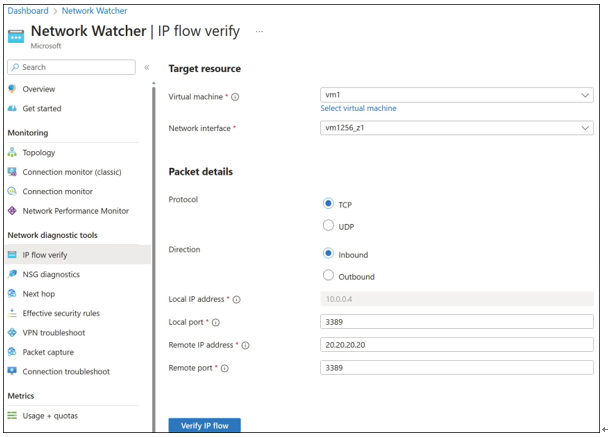Click the Remote IP address info icon
This screenshot has width=608, height=437.
(245, 345)
